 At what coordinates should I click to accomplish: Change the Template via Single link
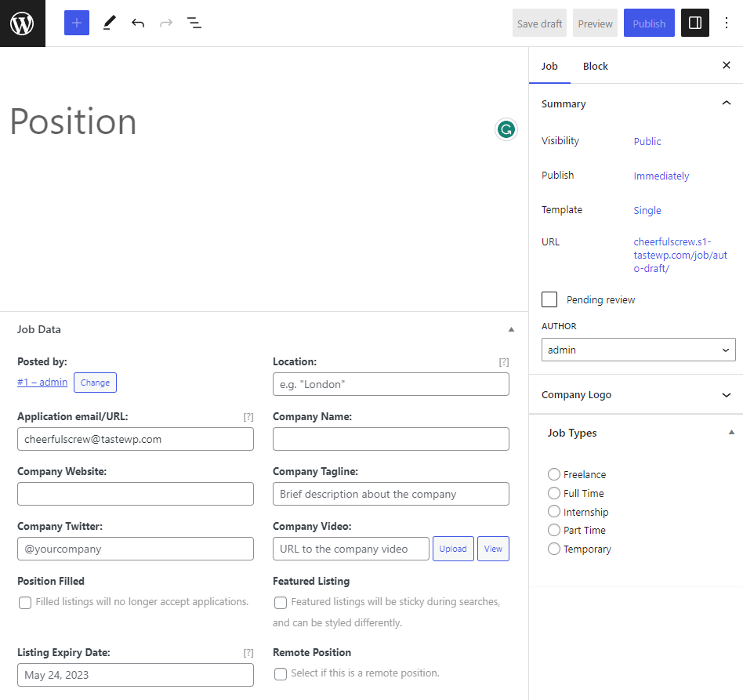click(x=647, y=210)
